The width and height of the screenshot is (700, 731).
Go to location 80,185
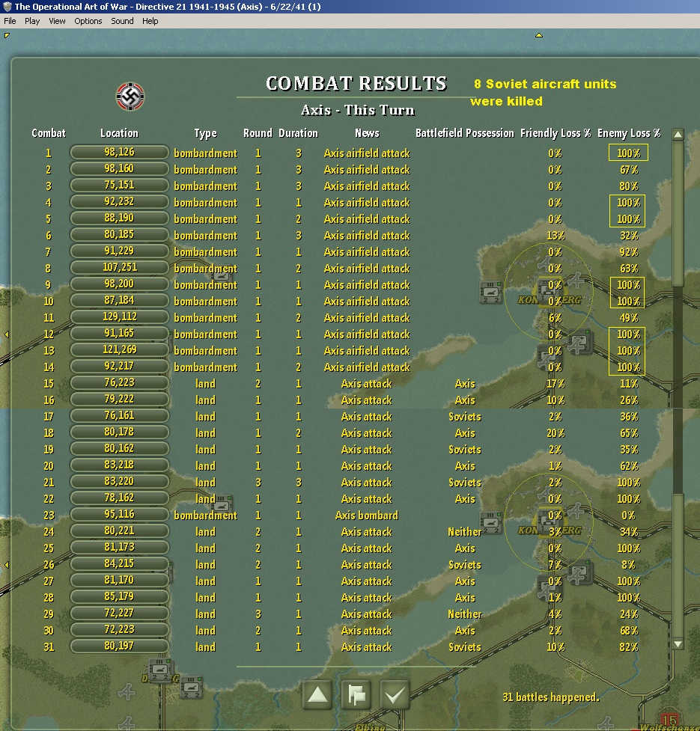pyautogui.click(x=119, y=234)
